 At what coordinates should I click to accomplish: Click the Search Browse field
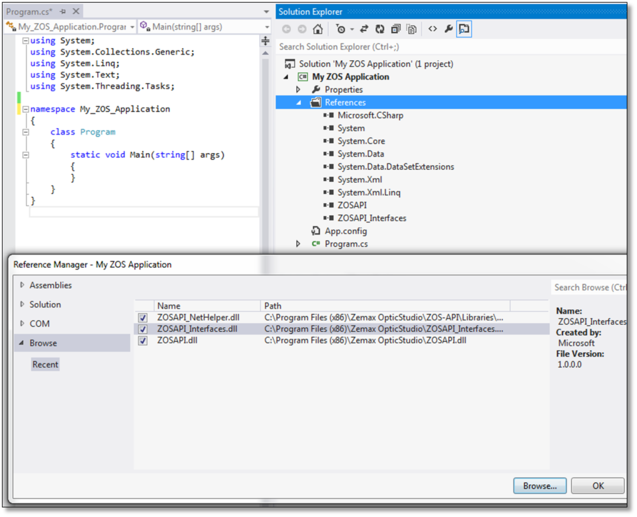pyautogui.click(x=589, y=288)
